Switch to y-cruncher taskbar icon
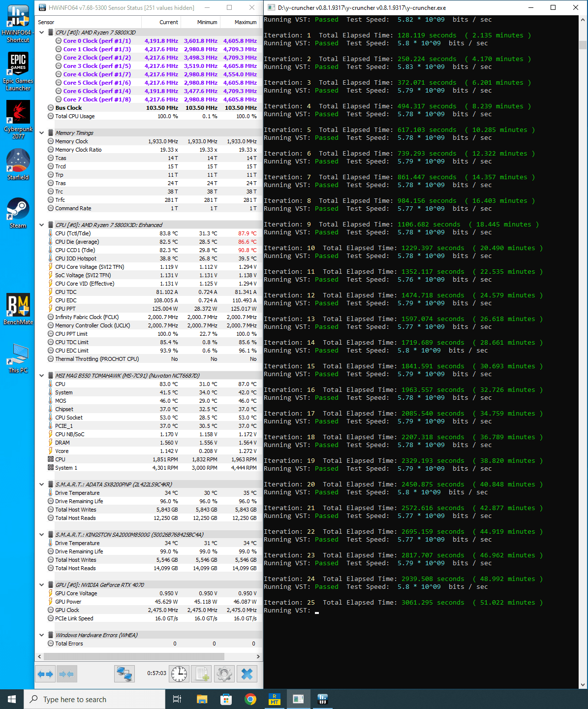 coord(298,699)
